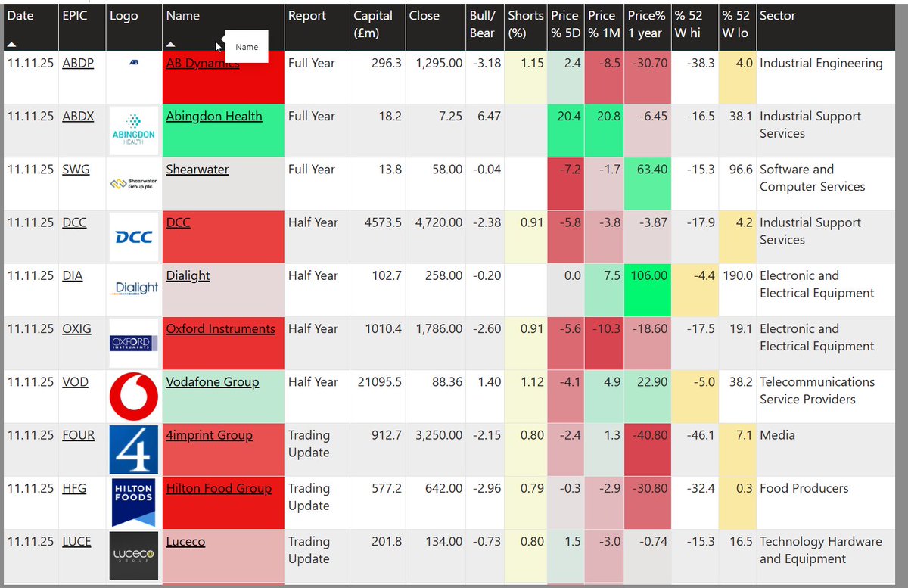Click the 4,720.00 close price
908x588 pixels.
click(439, 222)
